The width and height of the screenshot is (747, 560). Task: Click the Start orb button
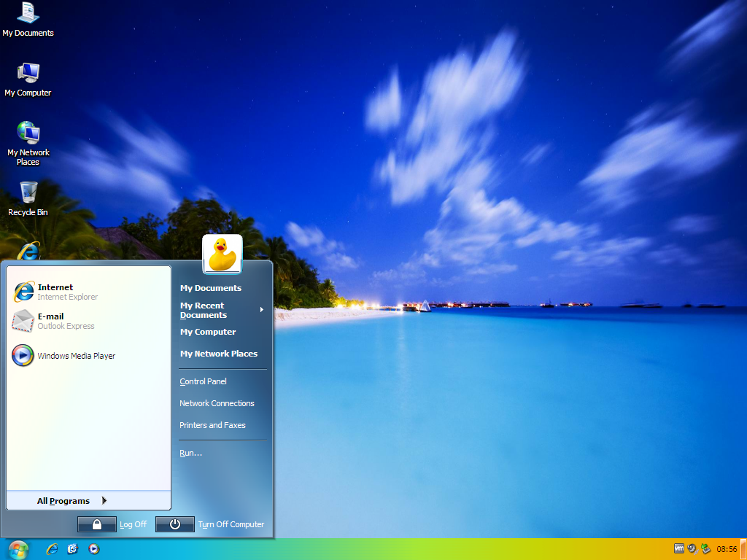pos(18,550)
